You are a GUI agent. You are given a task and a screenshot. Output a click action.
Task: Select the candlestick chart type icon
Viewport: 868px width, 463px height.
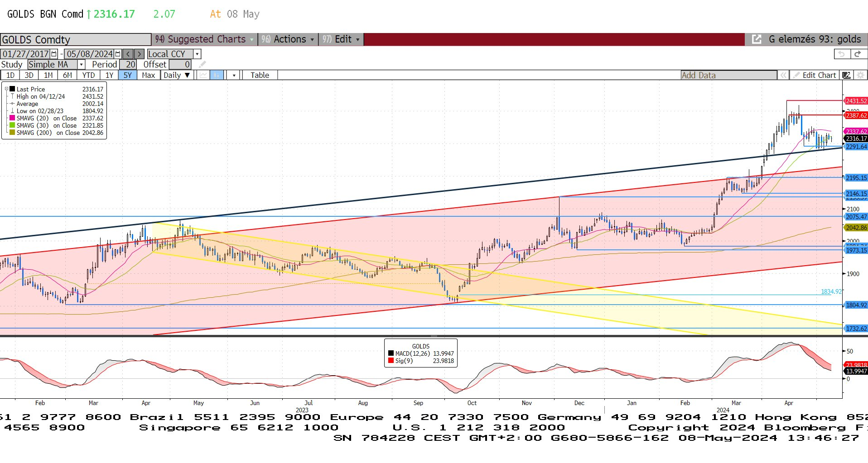pyautogui.click(x=217, y=75)
